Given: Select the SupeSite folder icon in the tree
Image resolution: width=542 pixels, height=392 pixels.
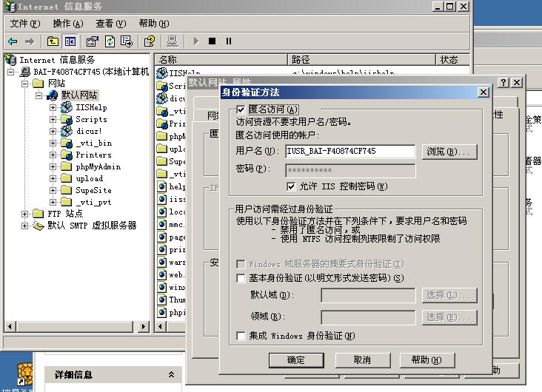Looking at the screenshot, I should click(67, 190).
